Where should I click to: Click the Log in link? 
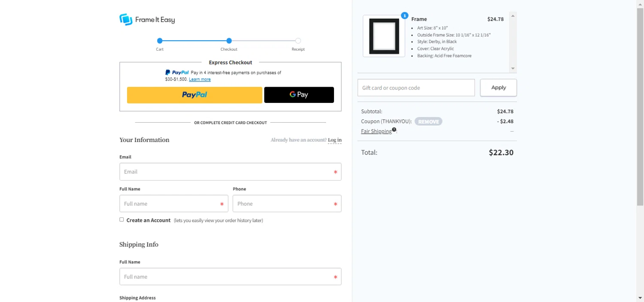(335, 140)
